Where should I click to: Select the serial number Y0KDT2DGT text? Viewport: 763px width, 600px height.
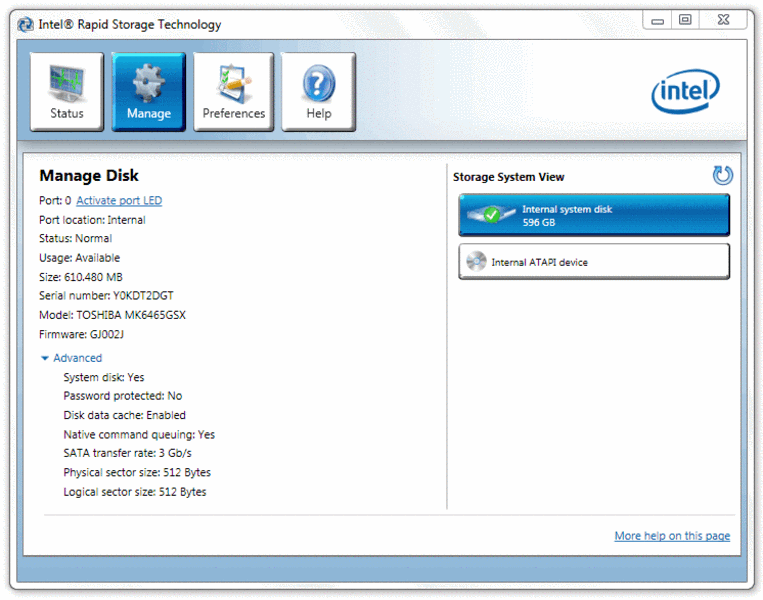coord(143,296)
